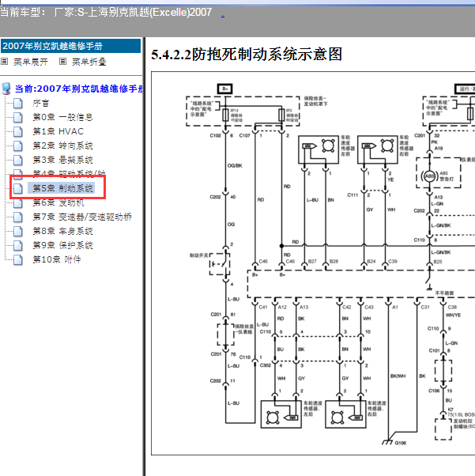This screenshot has height=476, width=475.
Task: Click the ABS 警告灯 symbol in diagram
Action: pos(429,176)
